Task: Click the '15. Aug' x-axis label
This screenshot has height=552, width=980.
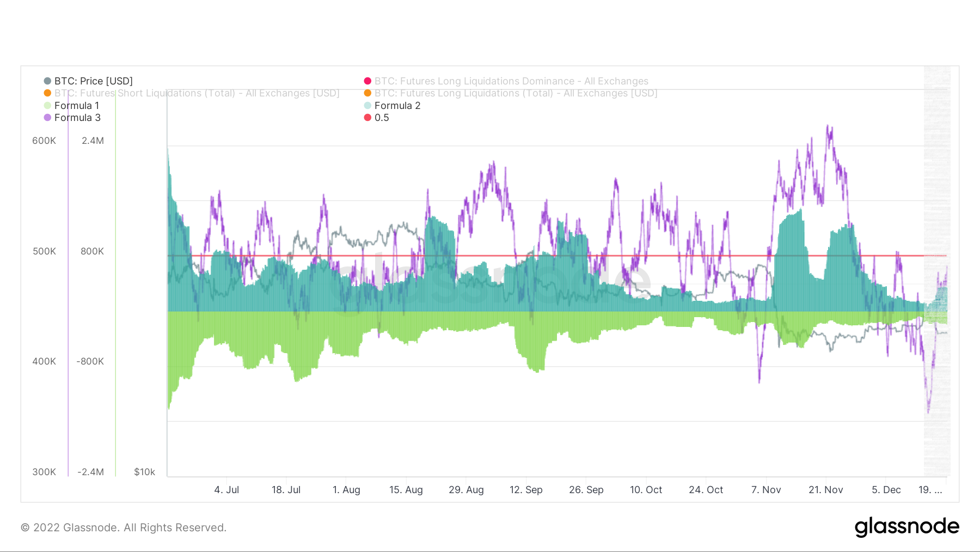Action: pos(406,490)
